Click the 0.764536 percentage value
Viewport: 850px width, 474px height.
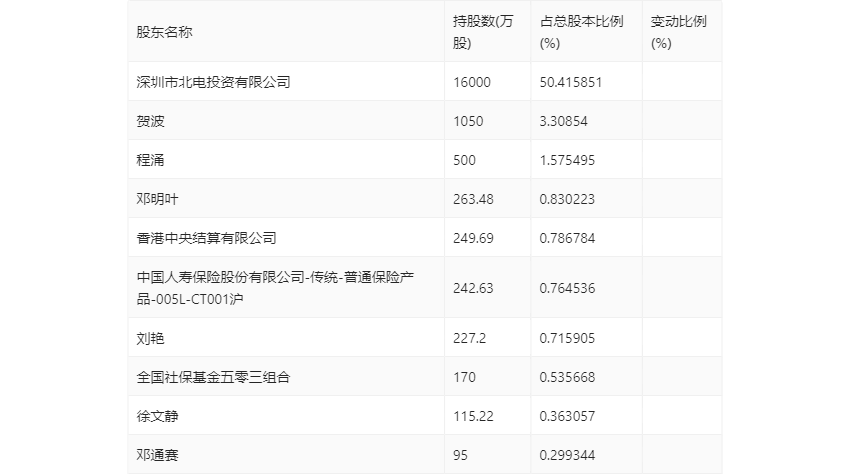pyautogui.click(x=567, y=288)
